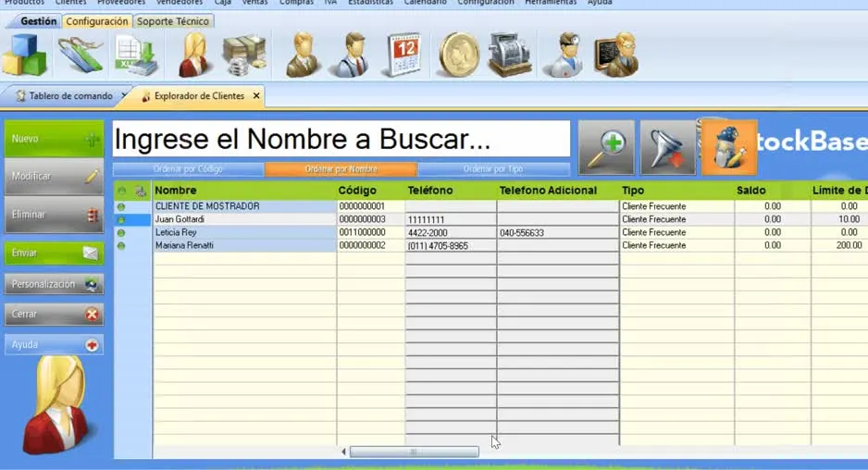This screenshot has height=470, width=868.
Task: Click the orange wizard assistant icon
Action: tap(729, 148)
